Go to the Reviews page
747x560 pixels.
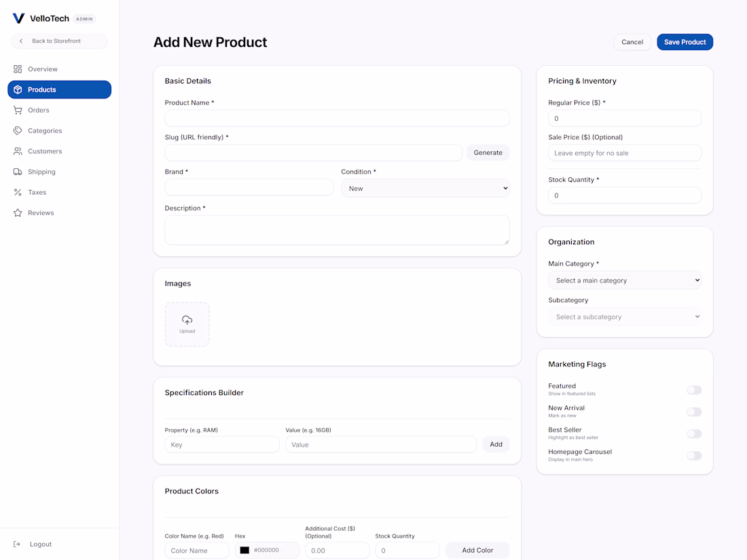coord(60,213)
